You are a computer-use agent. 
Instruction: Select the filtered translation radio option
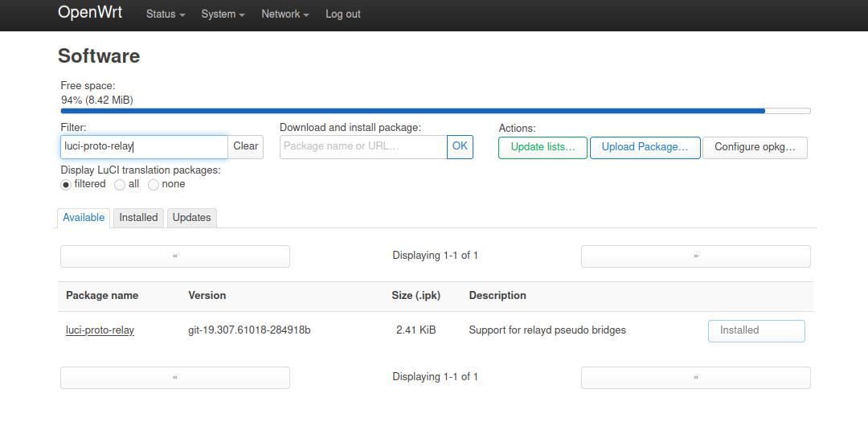tap(66, 184)
